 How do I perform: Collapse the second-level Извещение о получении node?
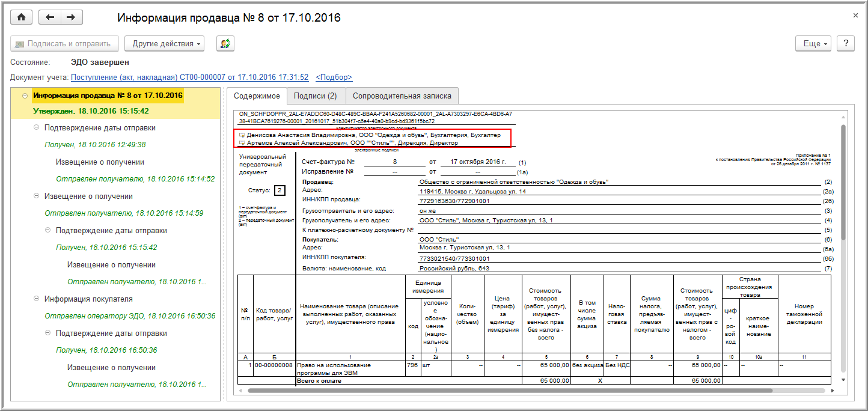[36, 196]
